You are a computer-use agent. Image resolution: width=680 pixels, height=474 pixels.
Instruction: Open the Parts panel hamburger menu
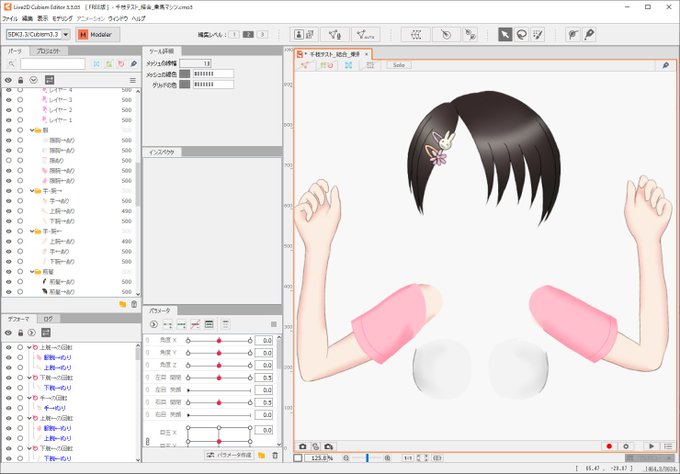(x=133, y=80)
